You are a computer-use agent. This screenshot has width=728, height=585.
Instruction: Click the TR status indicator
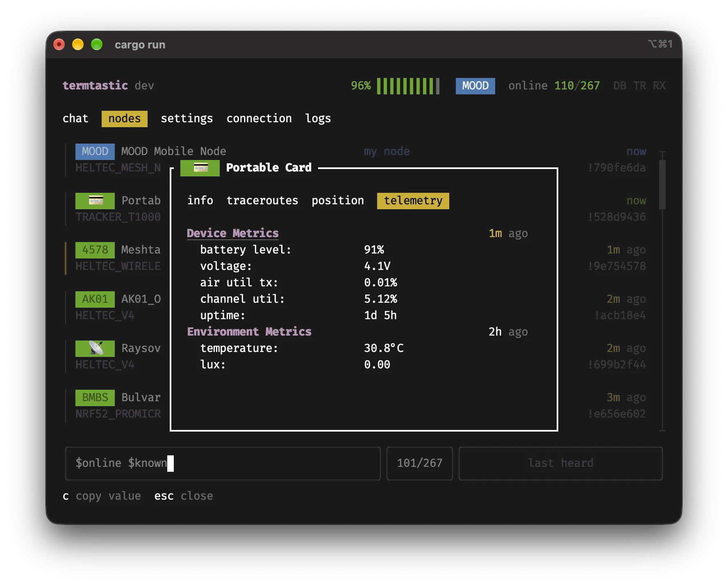[x=639, y=86]
